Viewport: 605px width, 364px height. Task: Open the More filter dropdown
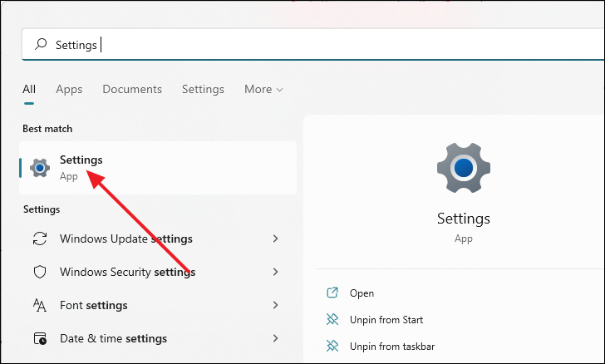pyautogui.click(x=263, y=89)
